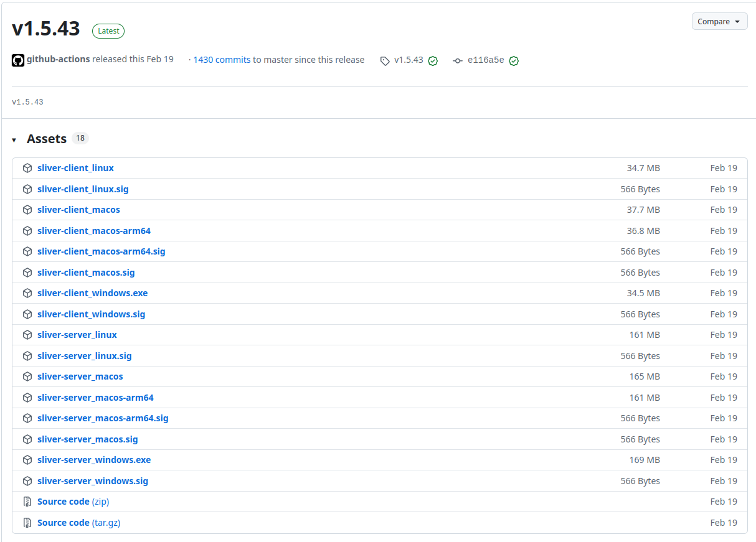The image size is (756, 542).
Task: Click the verified checkmark after tag v1.5.43
Action: pos(433,60)
